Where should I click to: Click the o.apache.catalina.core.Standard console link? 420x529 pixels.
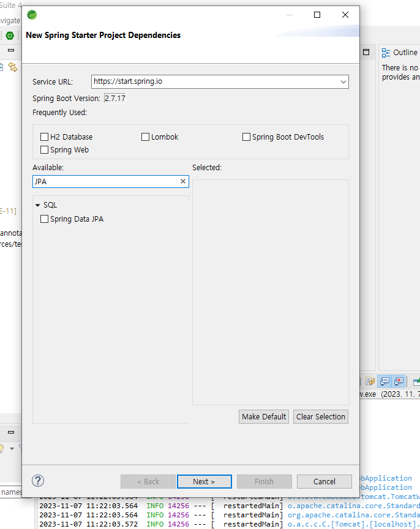point(353,506)
